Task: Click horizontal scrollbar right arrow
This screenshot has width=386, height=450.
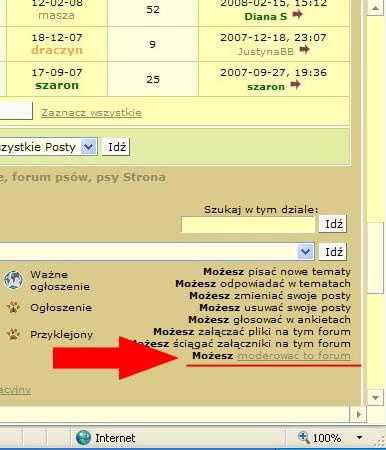Action: coord(358,414)
